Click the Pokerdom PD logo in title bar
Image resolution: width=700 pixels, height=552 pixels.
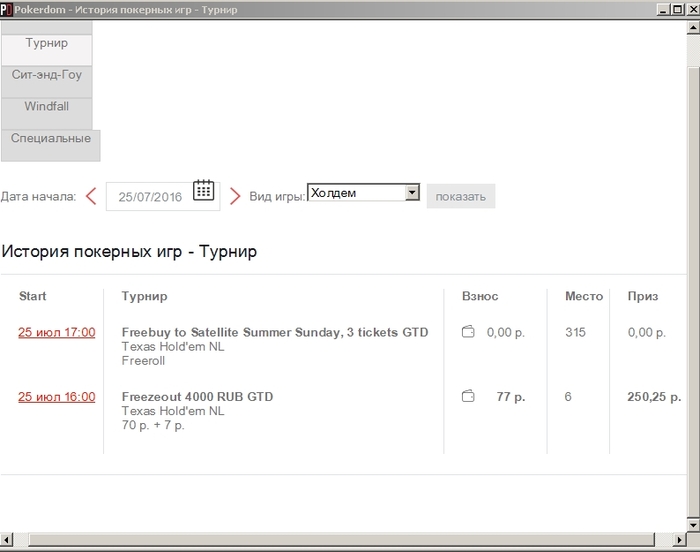click(6, 9)
